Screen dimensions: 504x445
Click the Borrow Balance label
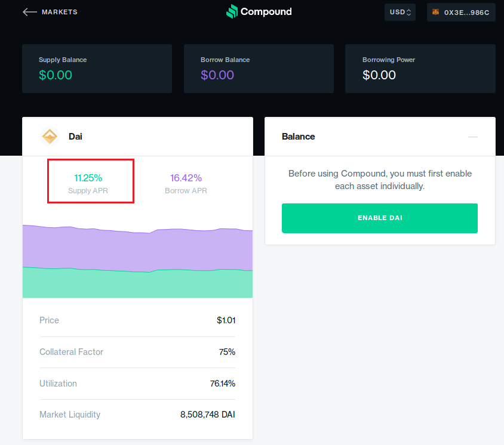click(x=225, y=60)
